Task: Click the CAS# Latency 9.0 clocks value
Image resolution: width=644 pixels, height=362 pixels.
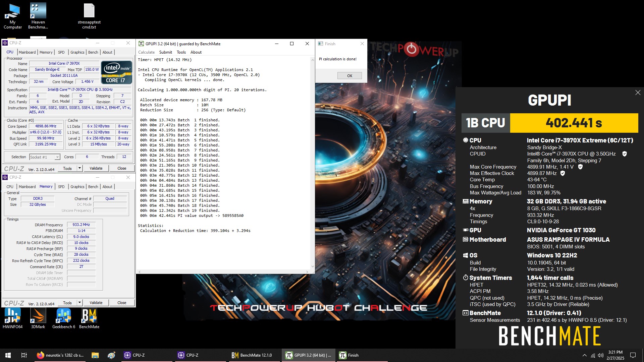Action: click(81, 237)
